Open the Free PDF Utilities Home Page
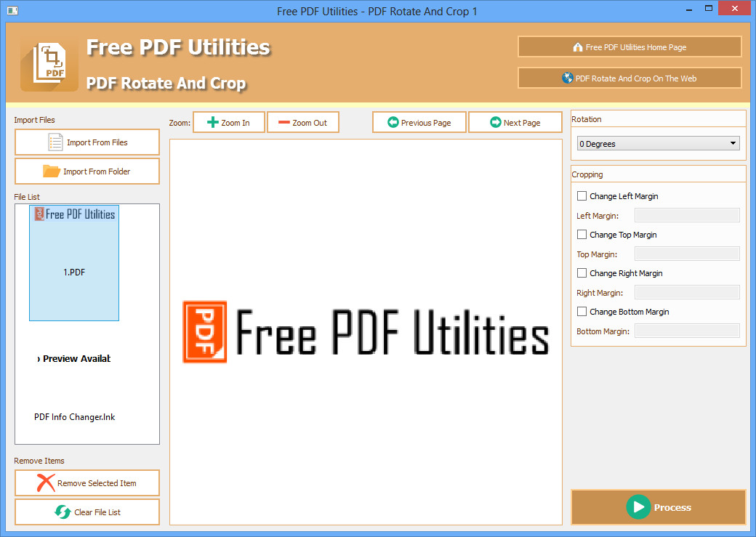Image resolution: width=756 pixels, height=537 pixels. coord(630,47)
